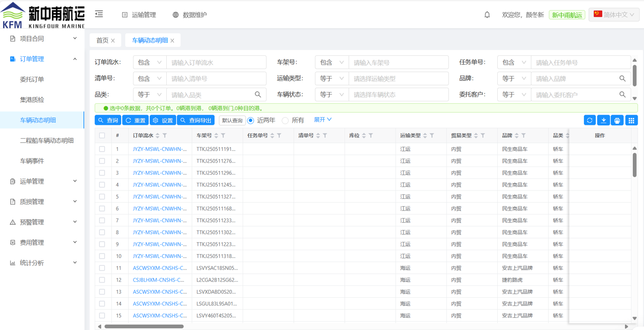Click the 订单流水 input field
Image resolution: width=644 pixels, height=330 pixels.
pos(216,63)
